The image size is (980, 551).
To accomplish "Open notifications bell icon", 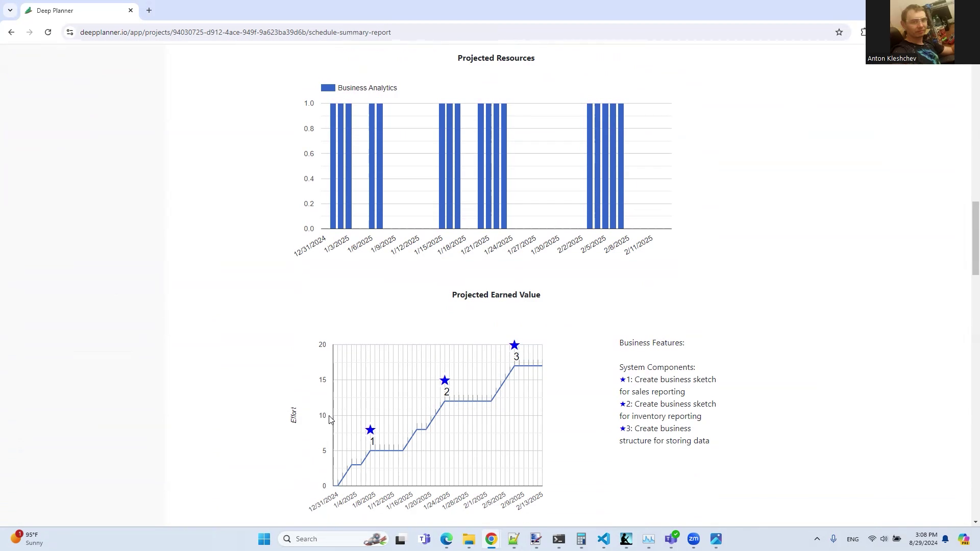I will coord(945,539).
